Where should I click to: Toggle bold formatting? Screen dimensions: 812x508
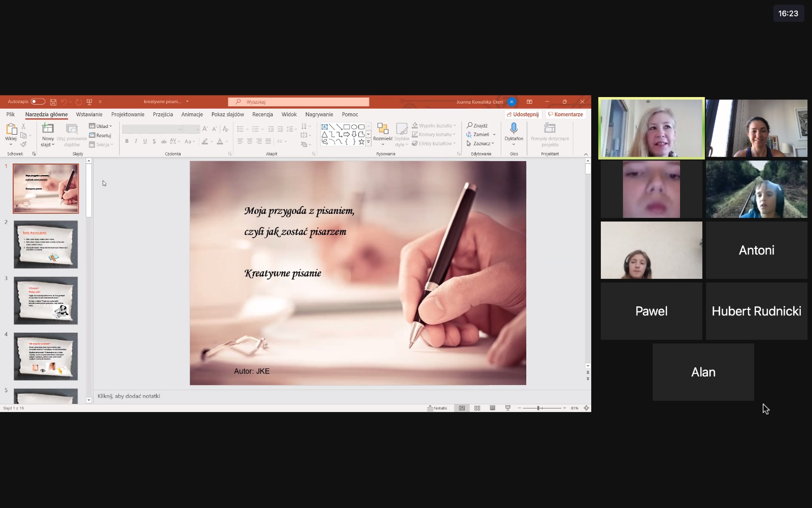coord(127,141)
